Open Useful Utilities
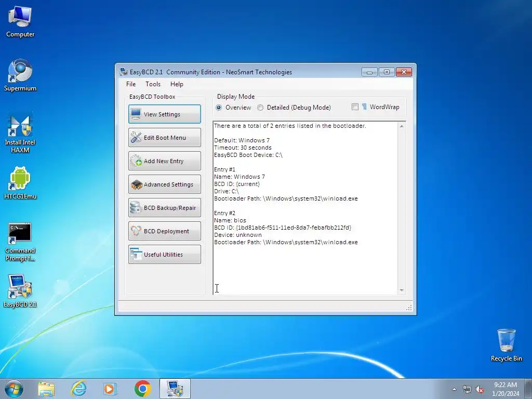The width and height of the screenshot is (532, 399). click(x=165, y=255)
